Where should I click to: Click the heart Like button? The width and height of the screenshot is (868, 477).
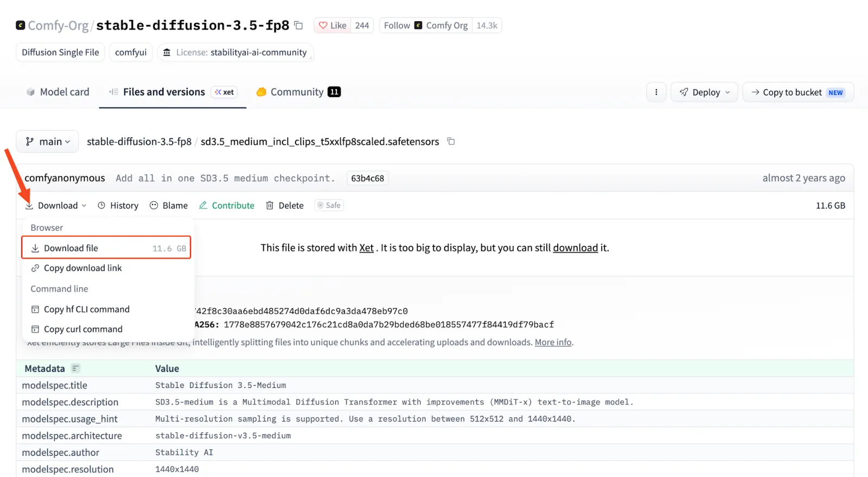point(333,25)
